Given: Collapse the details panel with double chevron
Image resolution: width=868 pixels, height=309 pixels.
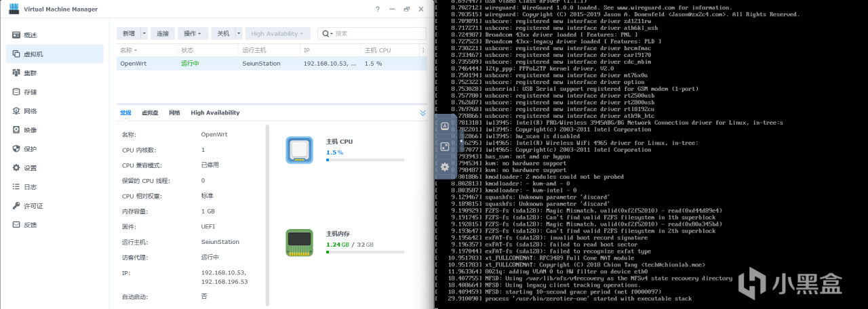Looking at the screenshot, I should pos(423,112).
